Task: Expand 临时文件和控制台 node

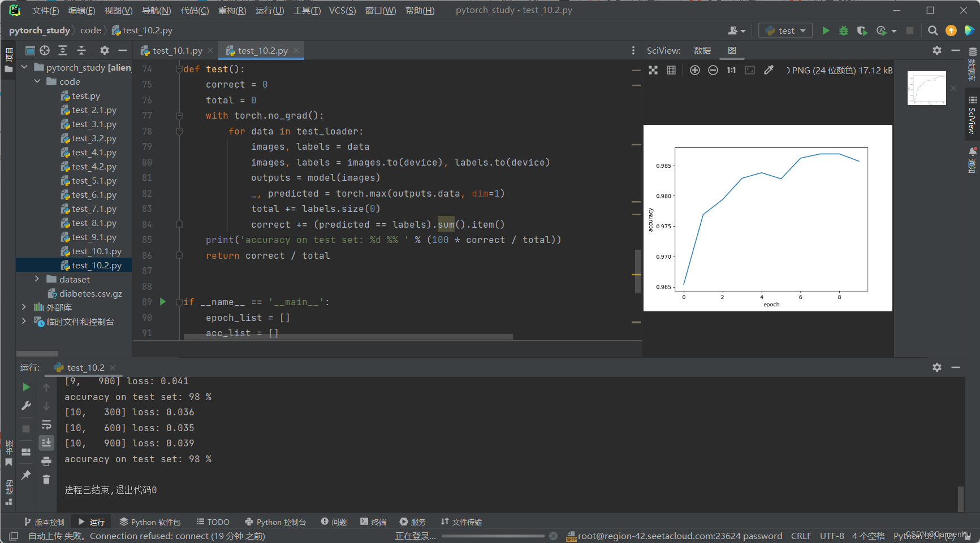Action: coord(24,321)
